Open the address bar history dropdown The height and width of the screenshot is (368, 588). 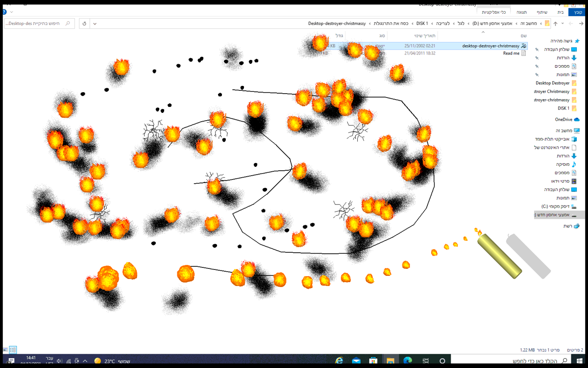click(95, 23)
